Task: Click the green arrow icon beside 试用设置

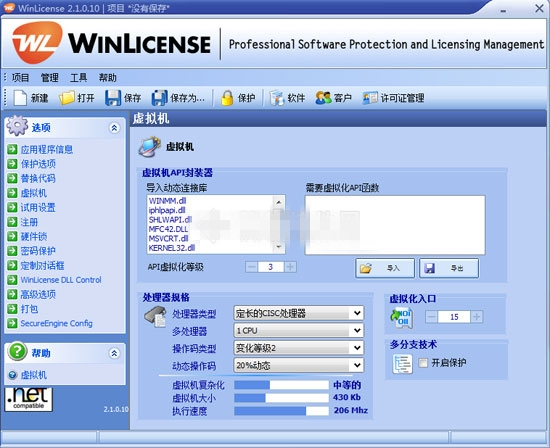Action: [12, 207]
